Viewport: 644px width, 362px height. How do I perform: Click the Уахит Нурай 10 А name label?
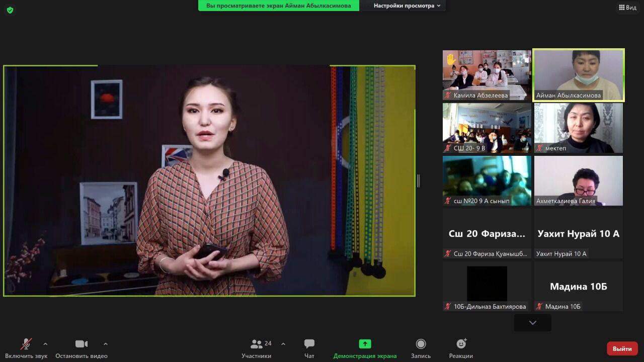pyautogui.click(x=561, y=253)
